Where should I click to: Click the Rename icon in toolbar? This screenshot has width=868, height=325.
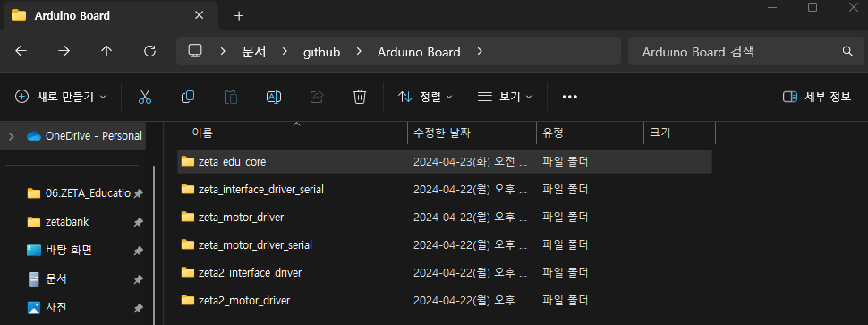coord(274,97)
